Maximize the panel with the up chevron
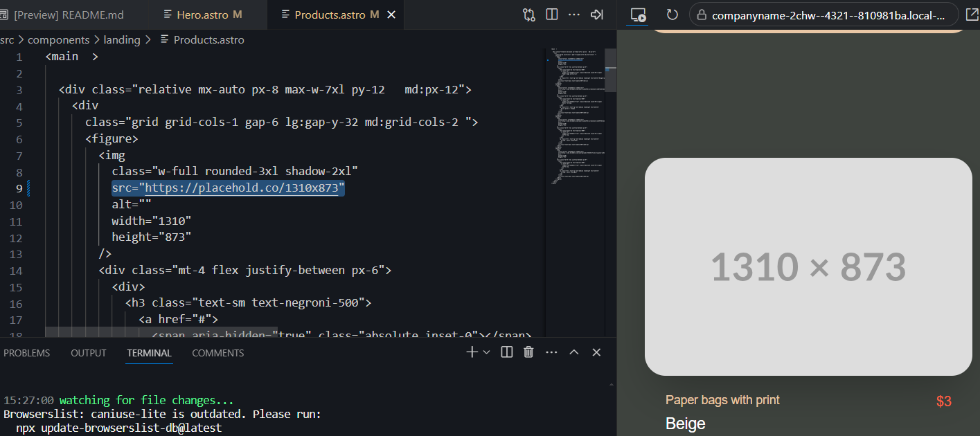The image size is (980, 436). point(574,352)
